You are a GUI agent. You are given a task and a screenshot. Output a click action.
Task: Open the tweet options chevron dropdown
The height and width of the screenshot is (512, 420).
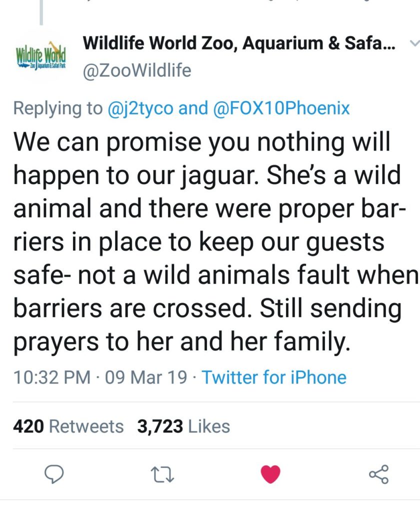414,43
